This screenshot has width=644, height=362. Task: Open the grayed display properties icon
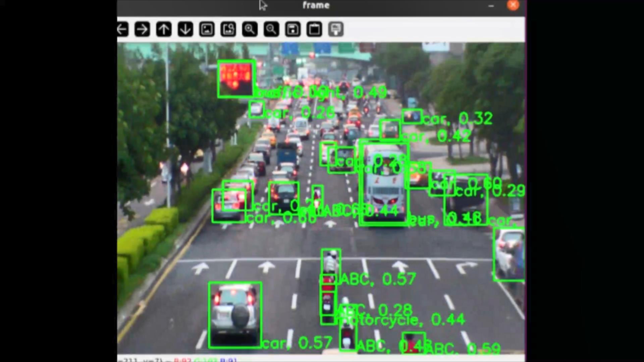click(x=336, y=29)
